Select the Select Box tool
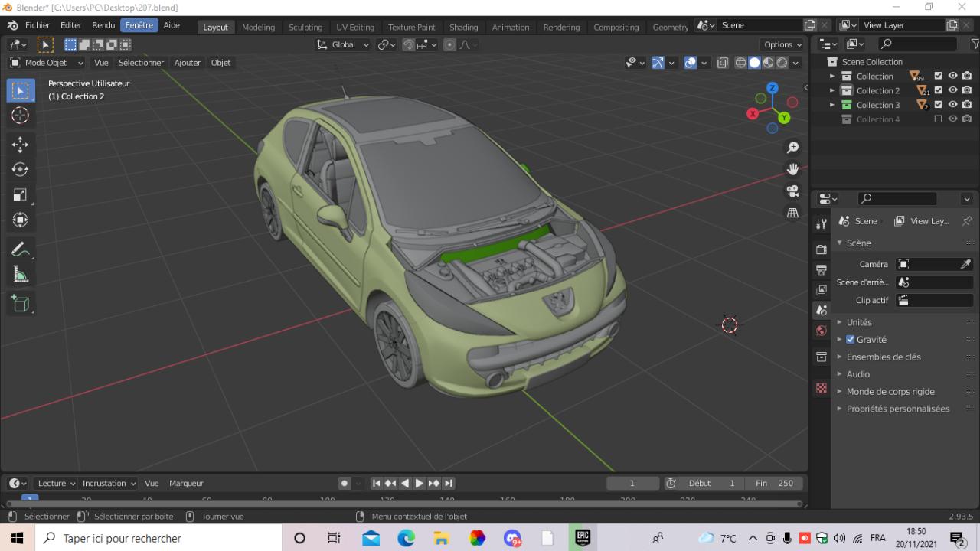This screenshot has width=980, height=551. tap(21, 90)
